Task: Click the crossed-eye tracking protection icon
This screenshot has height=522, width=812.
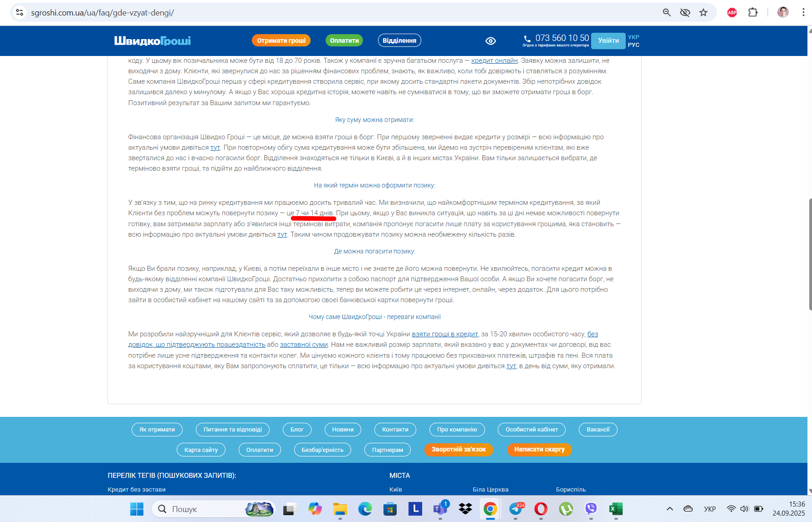Action: (685, 12)
